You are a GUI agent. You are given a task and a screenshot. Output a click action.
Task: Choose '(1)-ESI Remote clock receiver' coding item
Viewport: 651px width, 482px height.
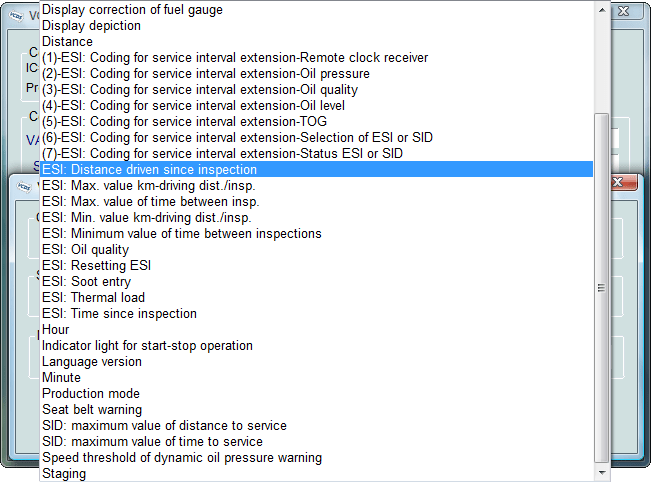coord(316,57)
